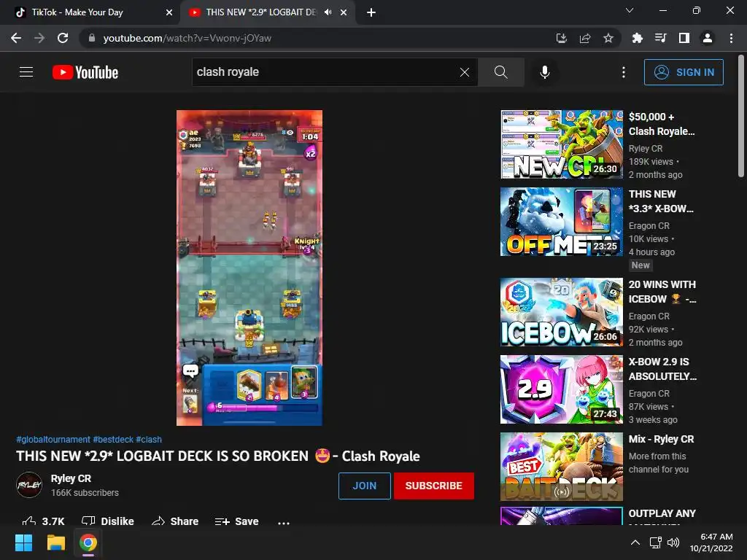Image resolution: width=747 pixels, height=560 pixels.
Task: Click the Chrome taskbar icon
Action: coord(88,542)
